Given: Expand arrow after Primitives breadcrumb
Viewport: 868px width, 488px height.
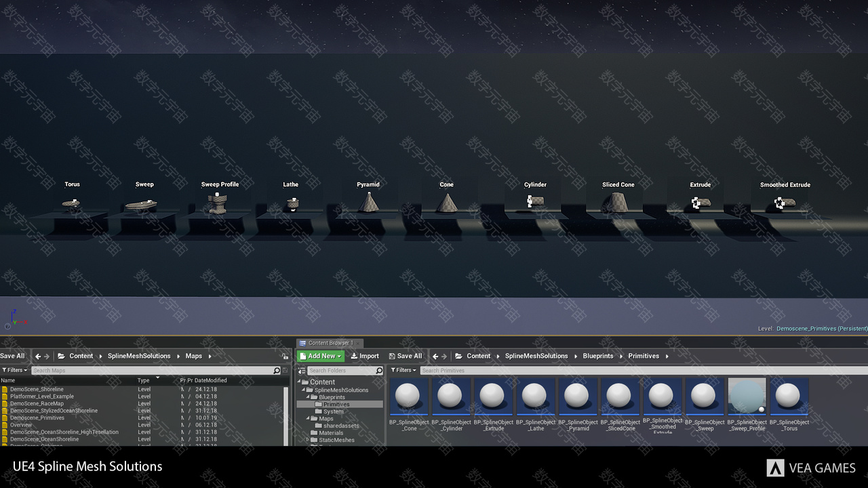Looking at the screenshot, I should pos(667,356).
